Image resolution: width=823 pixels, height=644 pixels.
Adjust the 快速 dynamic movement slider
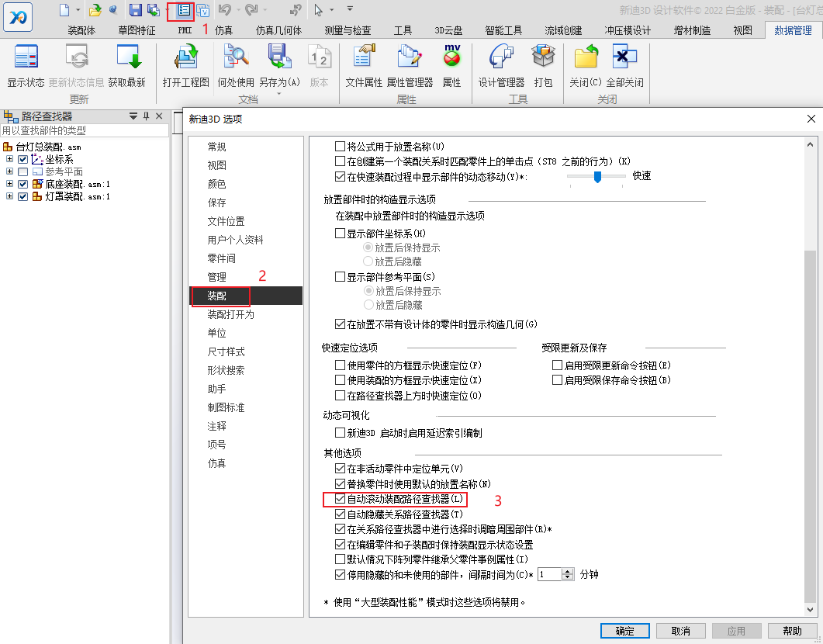point(597,177)
